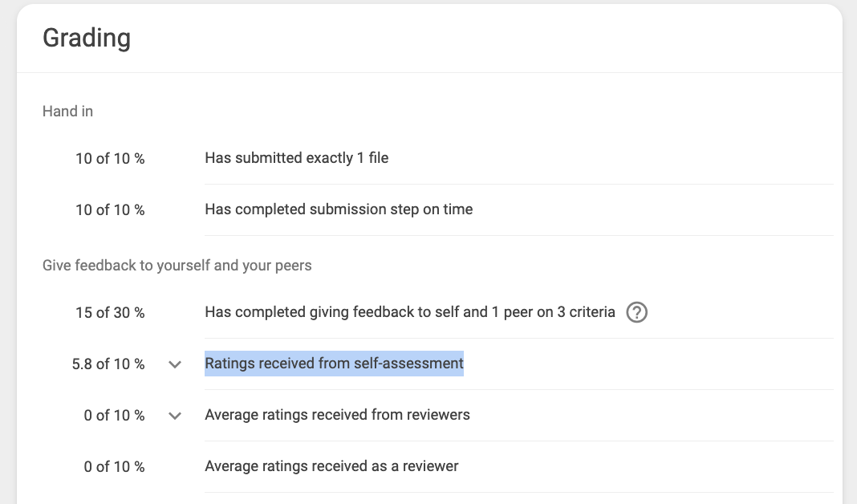Click the '15 of 30 %' score
This screenshot has width=857, height=504.
(110, 313)
